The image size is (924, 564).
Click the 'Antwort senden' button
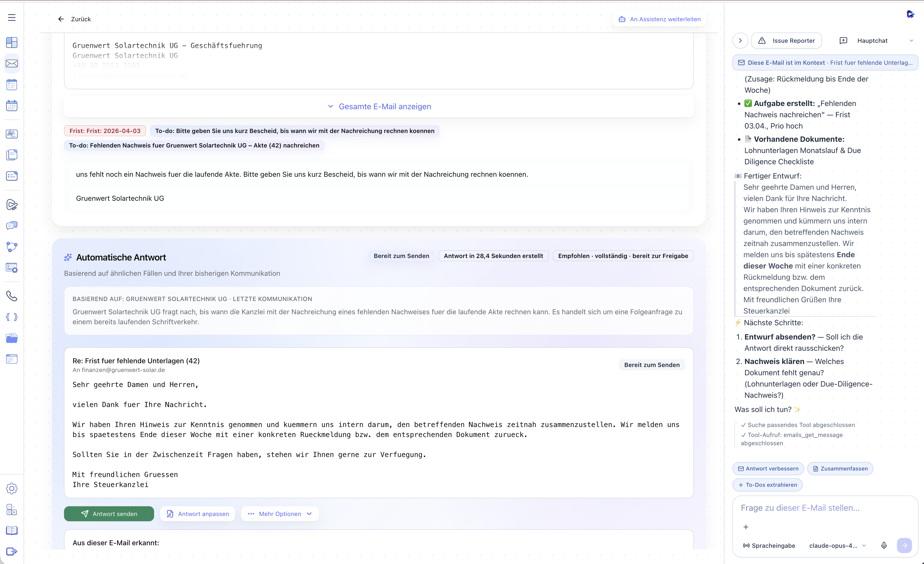click(109, 513)
